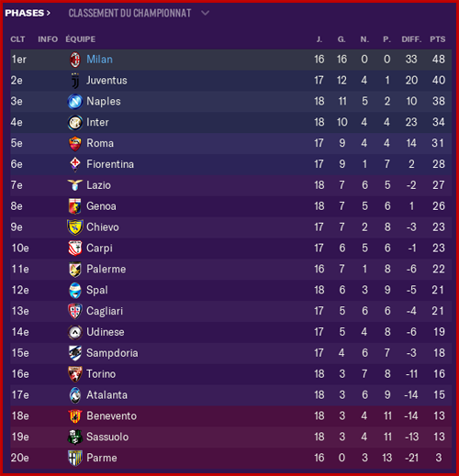459x476 pixels.
Task: Expand the Classement du championnat chevron
Action: (x=206, y=13)
